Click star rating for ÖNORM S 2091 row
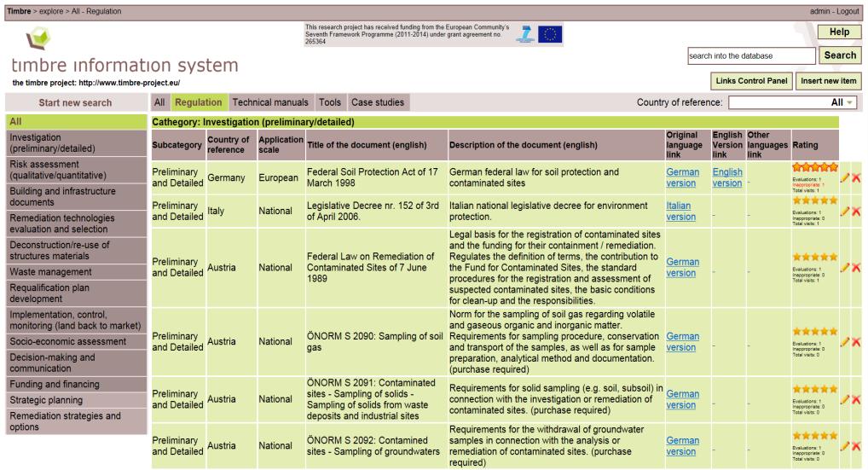Screen dimensions: 868x470 tap(815, 389)
